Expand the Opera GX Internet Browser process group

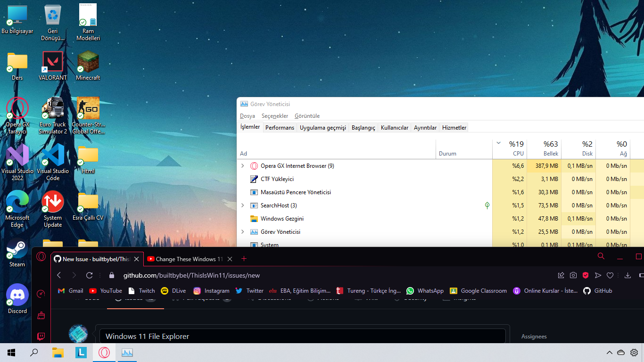click(x=243, y=166)
